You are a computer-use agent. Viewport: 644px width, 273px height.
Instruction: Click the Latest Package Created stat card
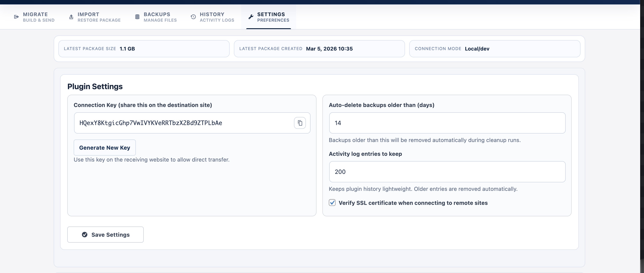(319, 48)
